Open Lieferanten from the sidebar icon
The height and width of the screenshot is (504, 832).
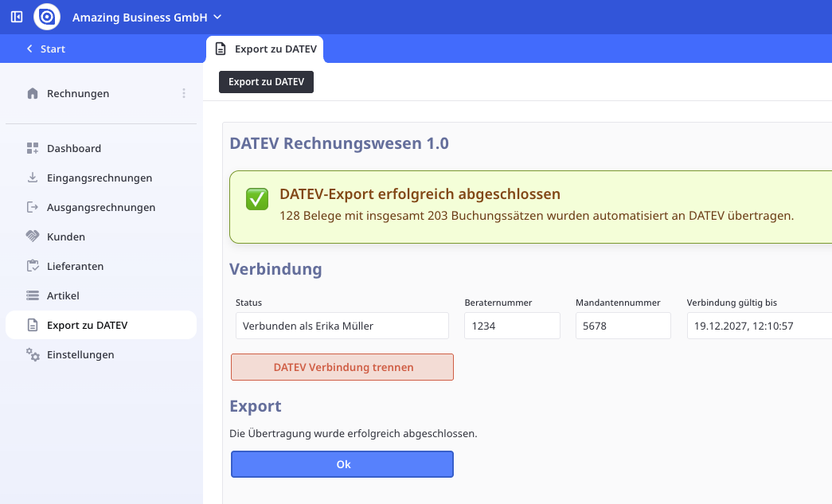click(33, 265)
